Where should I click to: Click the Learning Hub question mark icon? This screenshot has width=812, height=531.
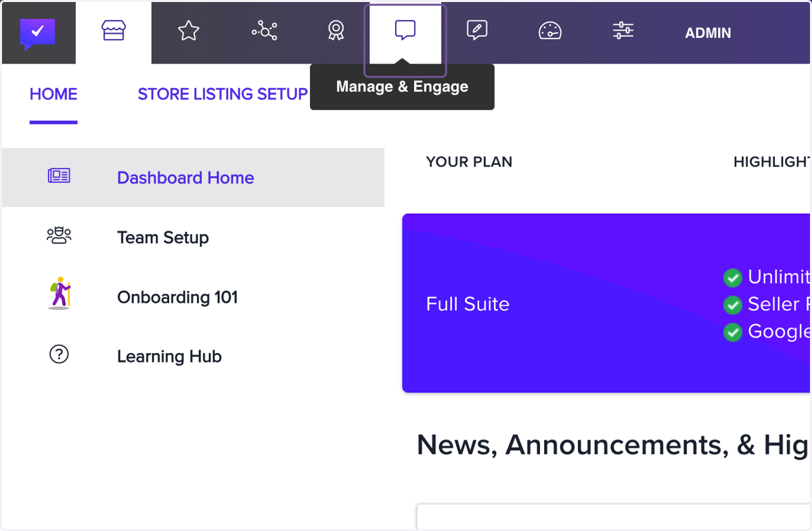click(x=59, y=354)
